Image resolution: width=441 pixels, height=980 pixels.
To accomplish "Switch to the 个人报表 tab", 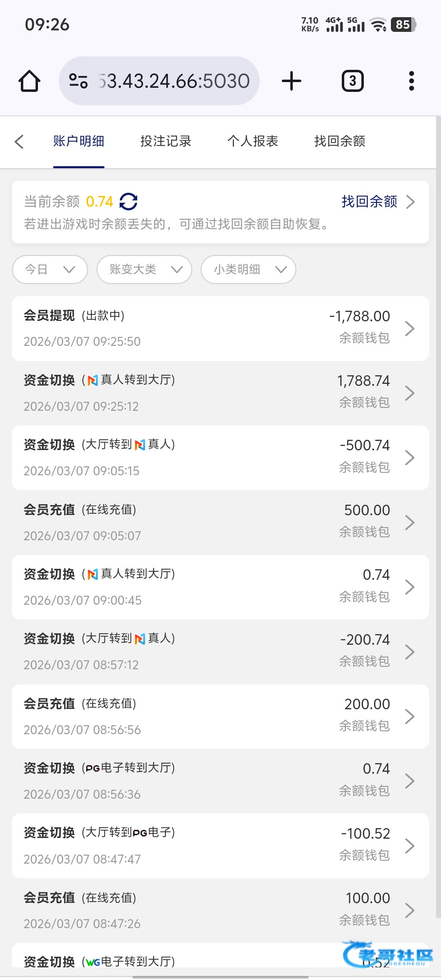I will [253, 141].
